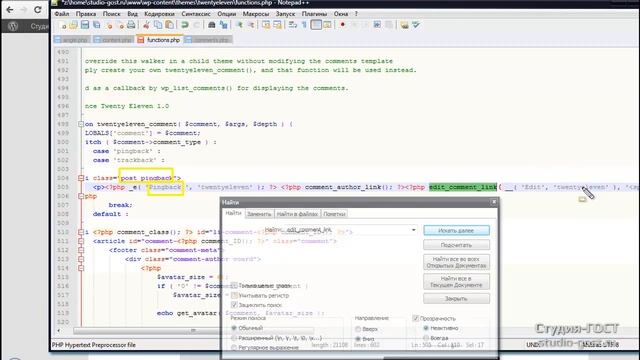Uncheck the 'Зациклить поиск' checkbox
The width and height of the screenshot is (640, 360).
(234, 305)
